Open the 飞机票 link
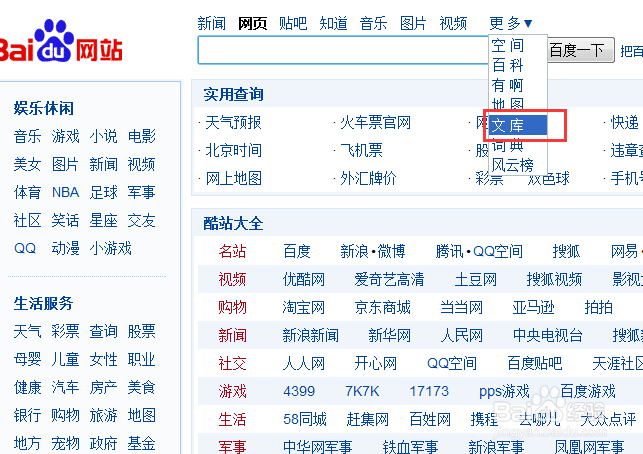Viewport: 643px width, 454px height. pos(361,151)
